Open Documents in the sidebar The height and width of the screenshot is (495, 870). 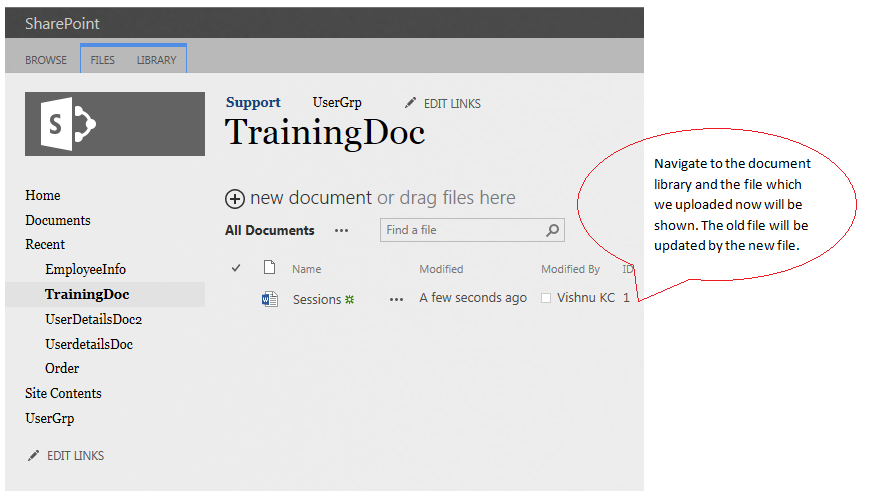(x=58, y=220)
